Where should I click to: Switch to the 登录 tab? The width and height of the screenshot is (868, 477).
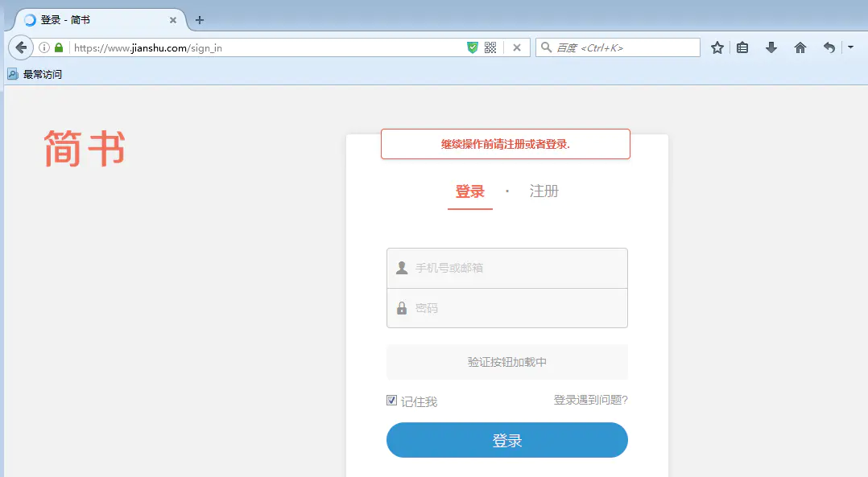(x=470, y=191)
